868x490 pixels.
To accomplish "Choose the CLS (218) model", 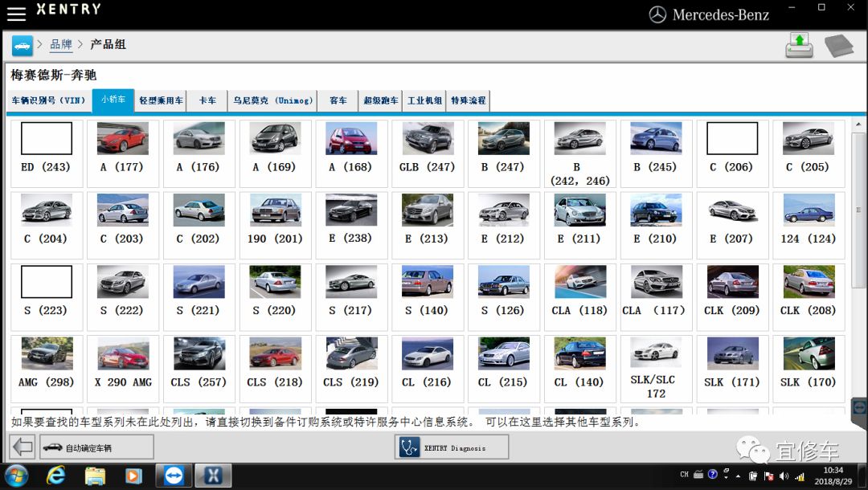I will coord(275,369).
